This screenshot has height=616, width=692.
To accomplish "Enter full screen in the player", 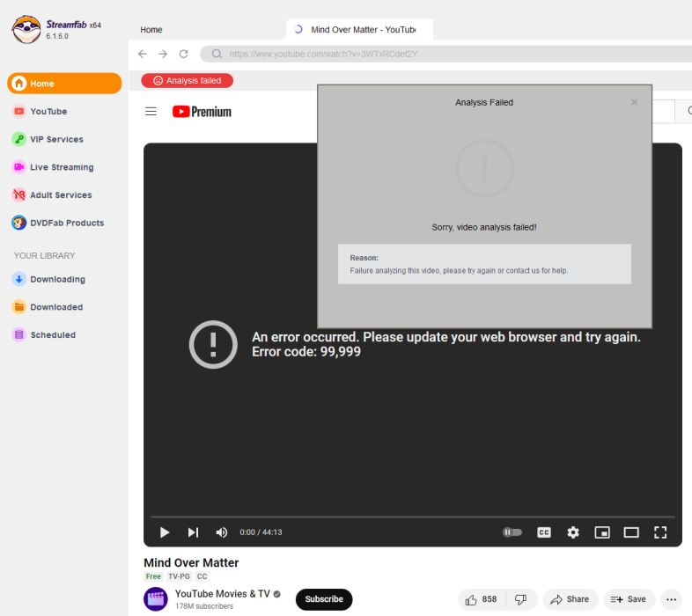I will click(660, 532).
